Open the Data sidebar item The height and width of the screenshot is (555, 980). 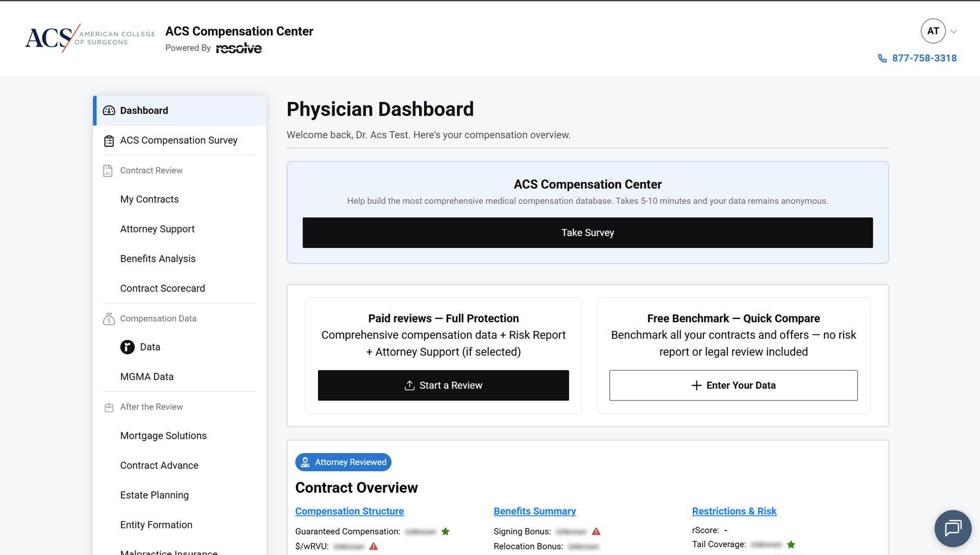pos(150,347)
